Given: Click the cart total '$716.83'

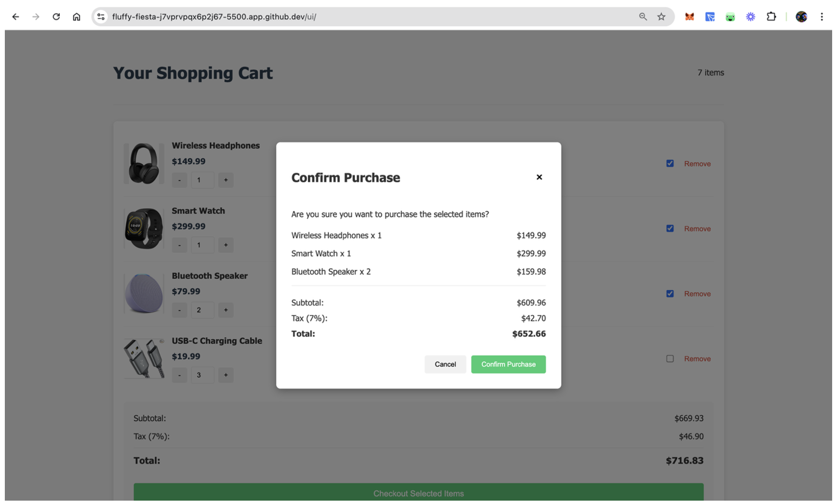Looking at the screenshot, I should click(x=685, y=461).
